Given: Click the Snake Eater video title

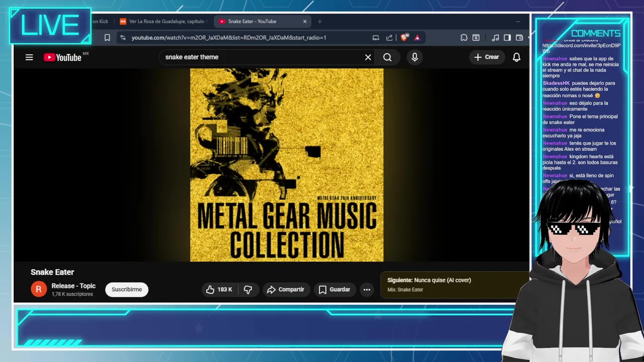Looking at the screenshot, I should pyautogui.click(x=52, y=272).
